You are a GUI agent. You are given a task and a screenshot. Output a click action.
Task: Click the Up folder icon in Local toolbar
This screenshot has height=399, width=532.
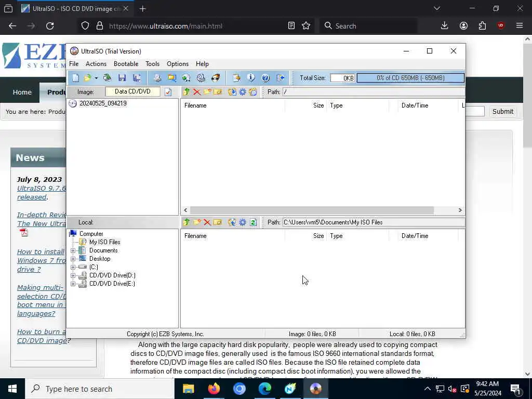[187, 222]
